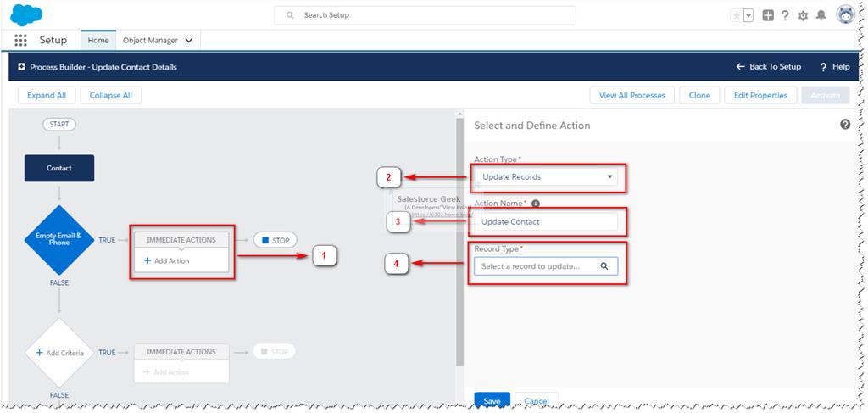The image size is (868, 413).
Task: Select the START node
Action: [x=59, y=125]
